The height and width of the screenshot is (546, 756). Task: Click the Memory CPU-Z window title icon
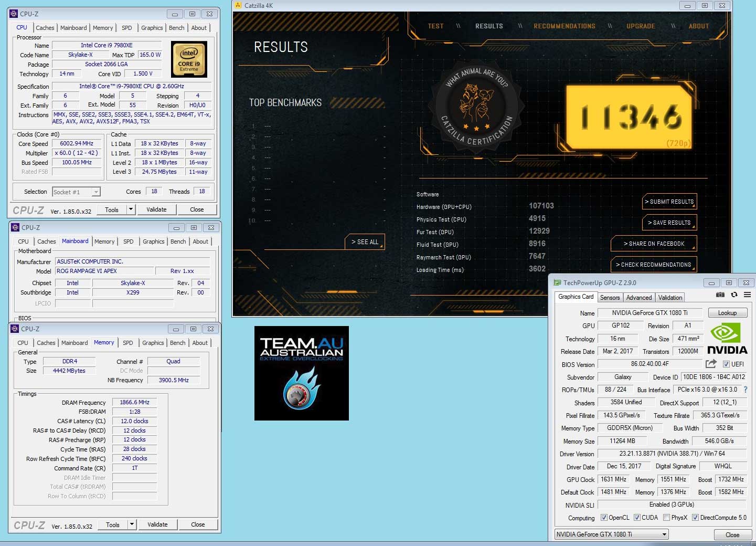coord(14,329)
